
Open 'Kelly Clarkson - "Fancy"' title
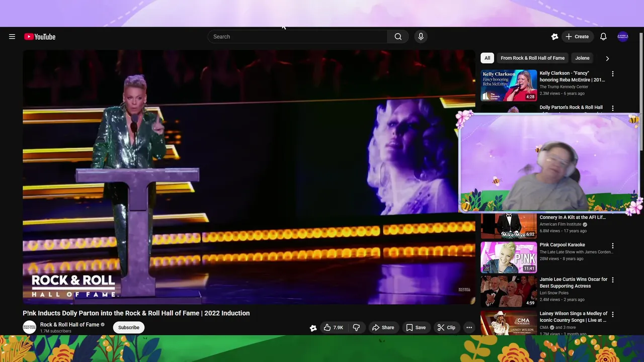tap(573, 76)
